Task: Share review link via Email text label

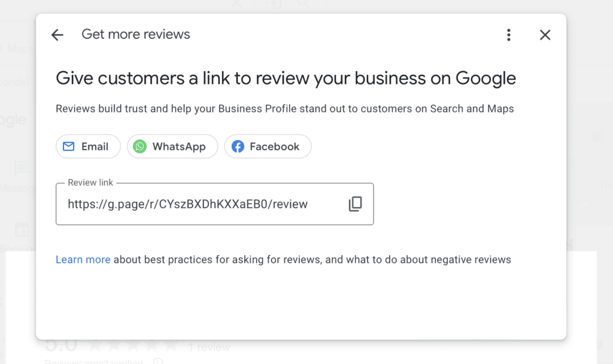Action: 95,147
